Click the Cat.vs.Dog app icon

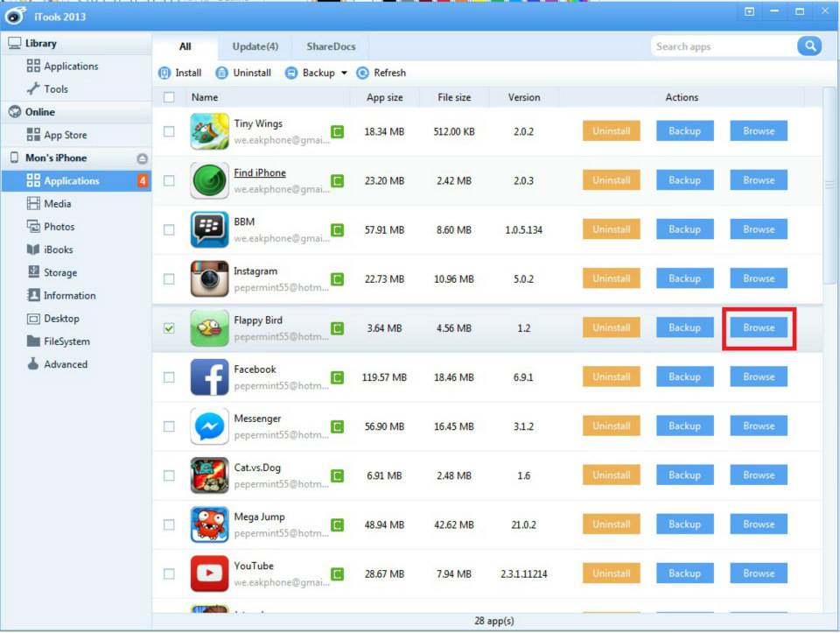(209, 475)
